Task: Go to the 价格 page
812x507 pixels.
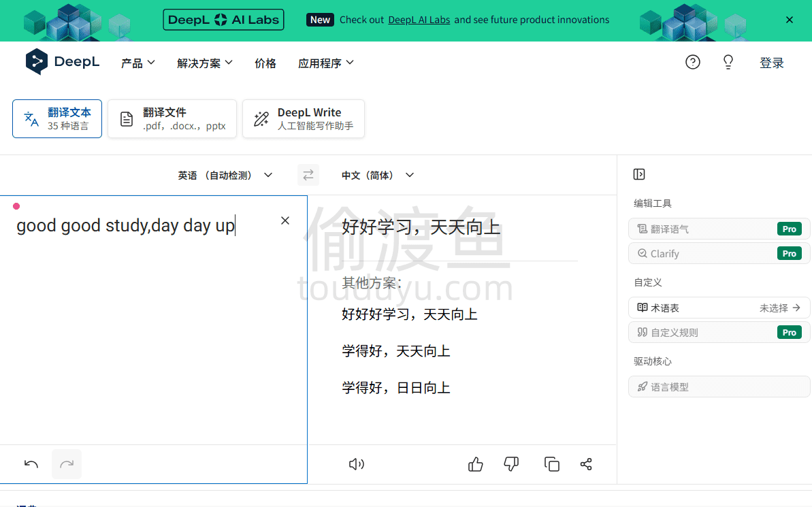Action: (x=265, y=63)
